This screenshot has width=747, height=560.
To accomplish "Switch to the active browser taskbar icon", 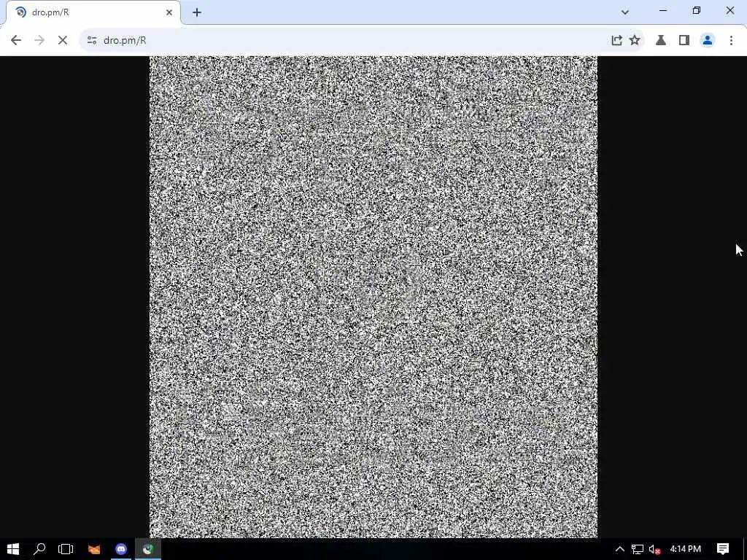I will (148, 549).
